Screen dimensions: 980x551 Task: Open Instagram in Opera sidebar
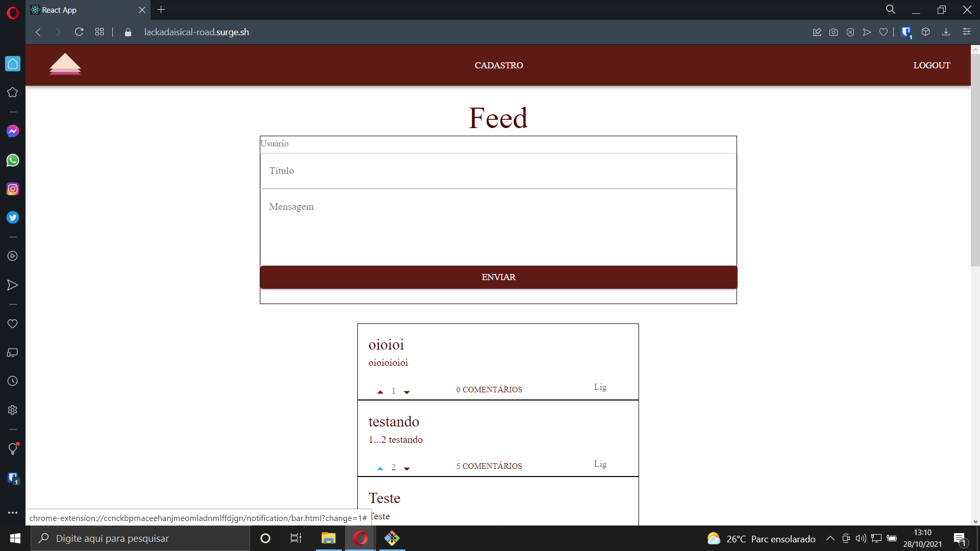click(x=13, y=189)
